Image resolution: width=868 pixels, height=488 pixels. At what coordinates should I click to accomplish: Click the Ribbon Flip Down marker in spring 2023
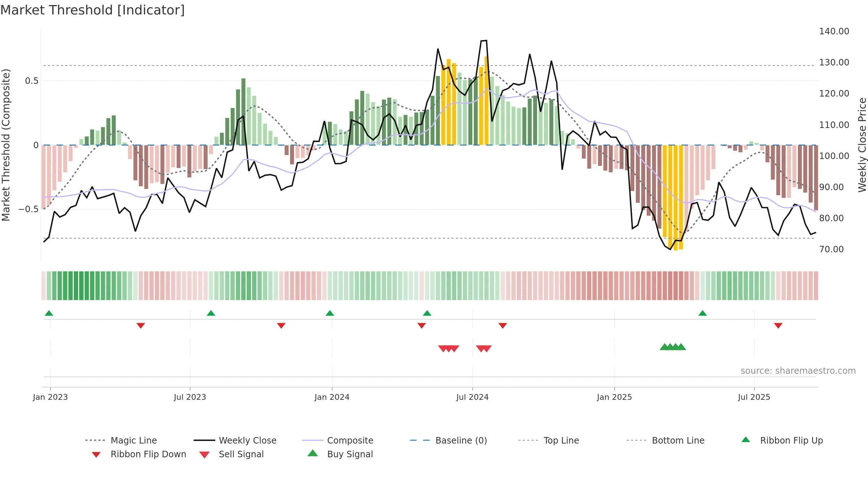coord(141,326)
